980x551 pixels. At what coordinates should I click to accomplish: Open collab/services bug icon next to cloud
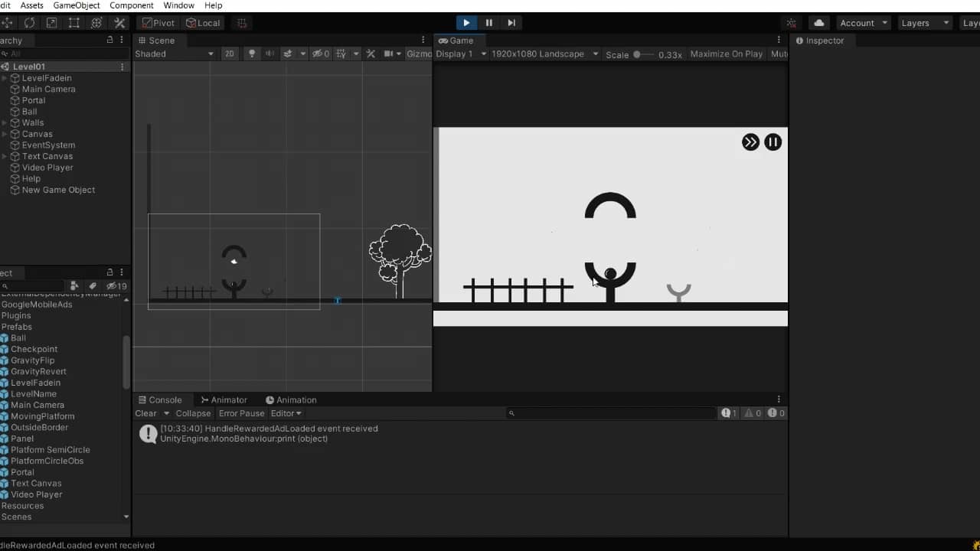[792, 23]
